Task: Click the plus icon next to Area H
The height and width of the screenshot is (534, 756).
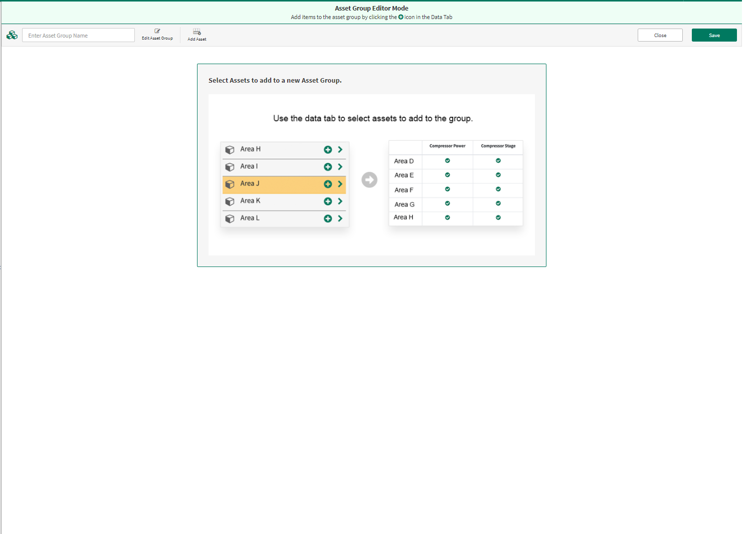Action: point(328,149)
